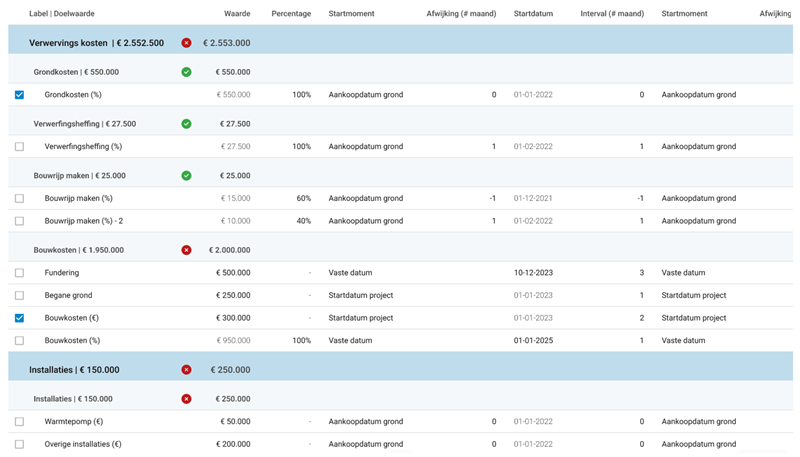Uncheck the Grondkosten (%) checkbox
The width and height of the screenshot is (800, 457).
point(20,95)
